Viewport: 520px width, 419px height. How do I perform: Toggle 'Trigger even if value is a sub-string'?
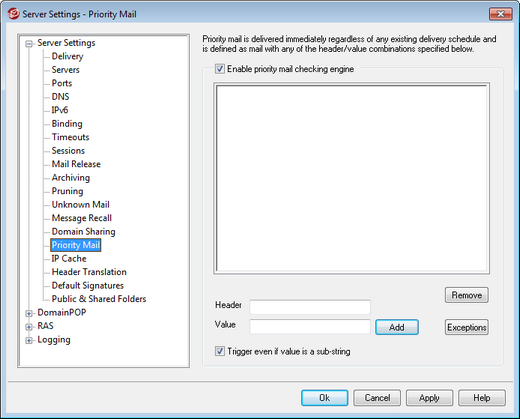220,351
